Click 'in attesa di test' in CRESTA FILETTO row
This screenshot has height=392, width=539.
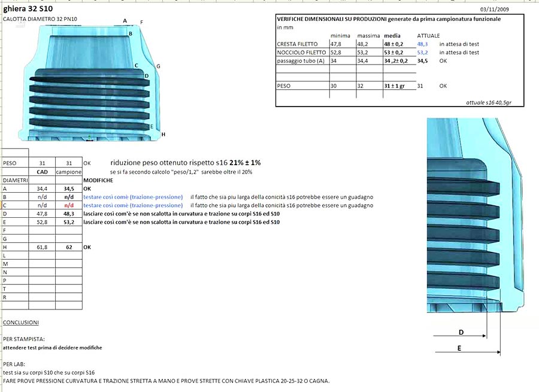pyautogui.click(x=459, y=44)
